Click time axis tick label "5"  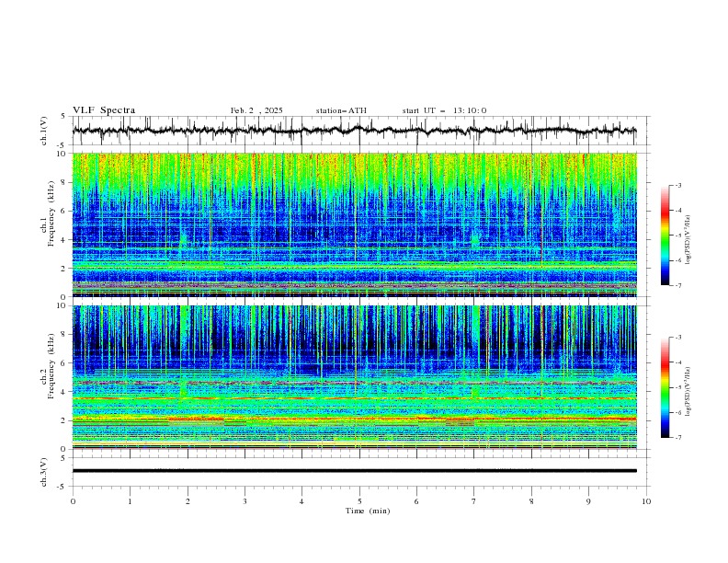tap(359, 501)
